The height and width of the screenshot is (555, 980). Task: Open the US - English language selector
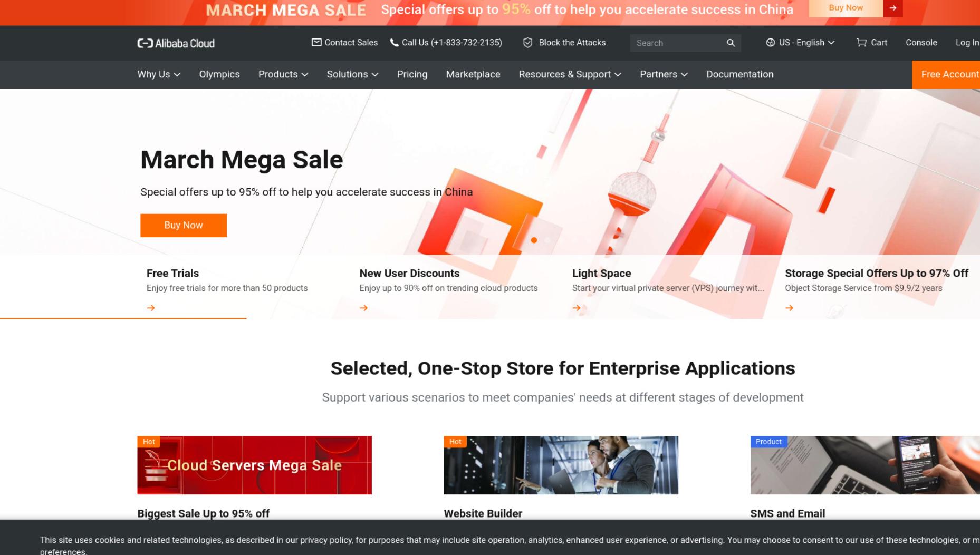(800, 43)
